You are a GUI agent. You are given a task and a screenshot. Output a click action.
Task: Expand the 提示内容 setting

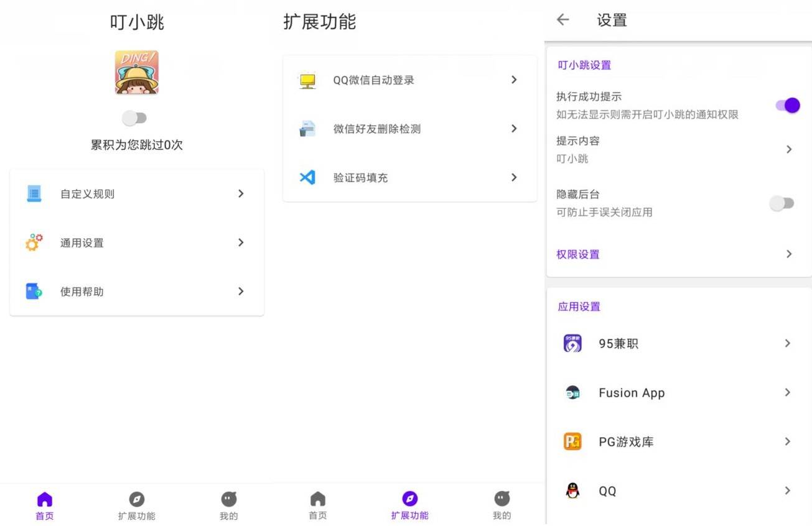(x=678, y=149)
